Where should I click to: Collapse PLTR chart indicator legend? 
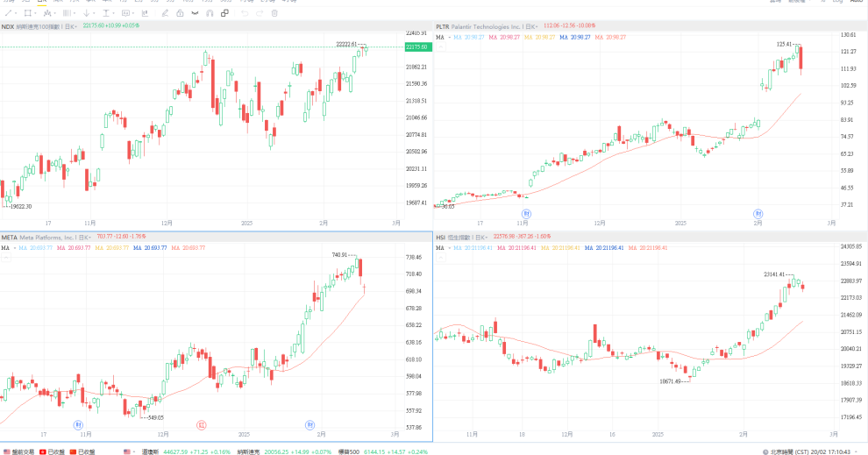[441, 46]
